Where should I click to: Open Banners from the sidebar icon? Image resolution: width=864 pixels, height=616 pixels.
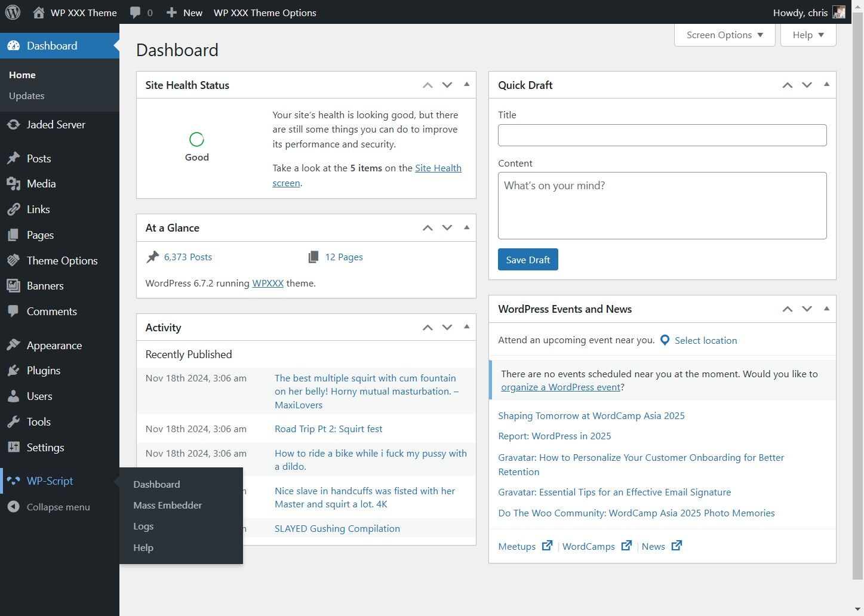click(x=13, y=286)
